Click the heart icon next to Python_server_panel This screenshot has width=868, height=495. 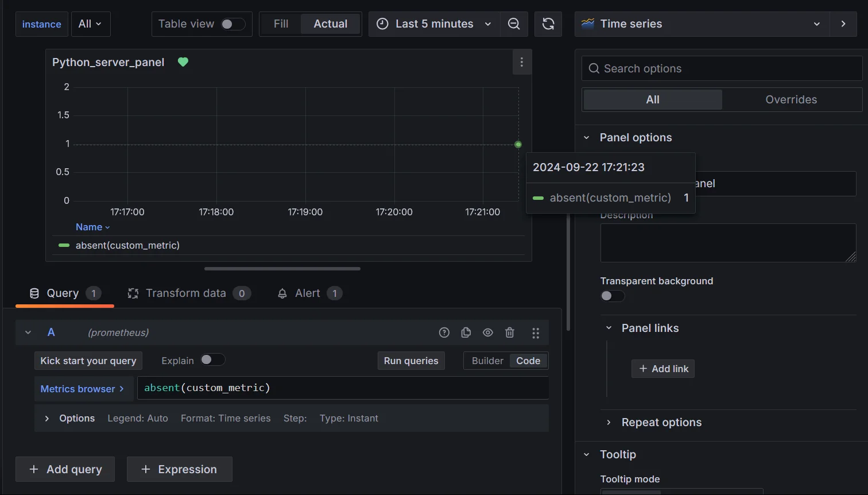[x=183, y=61]
